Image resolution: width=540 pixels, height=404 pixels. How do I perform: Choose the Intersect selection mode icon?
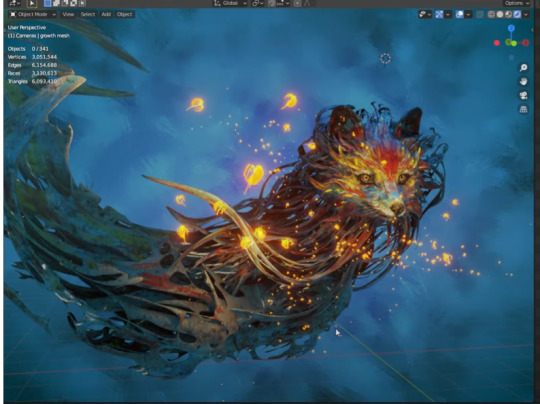(82, 3)
